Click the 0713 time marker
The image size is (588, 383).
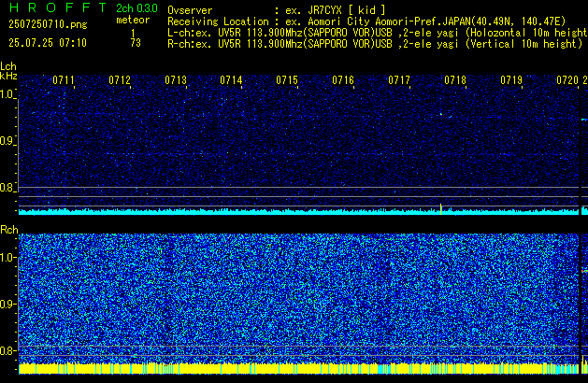pyautogui.click(x=176, y=80)
